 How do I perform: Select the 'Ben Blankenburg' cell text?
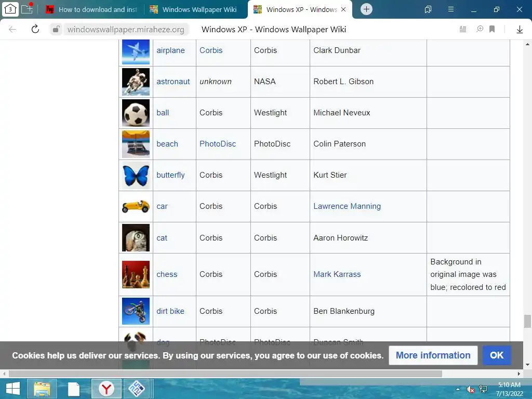[344, 311]
